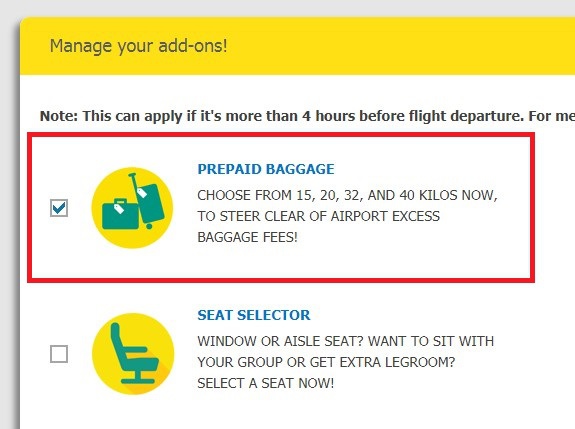Open the SEAT SELECTOR heading link
Image resolution: width=575 pixels, height=429 pixels.
[254, 315]
